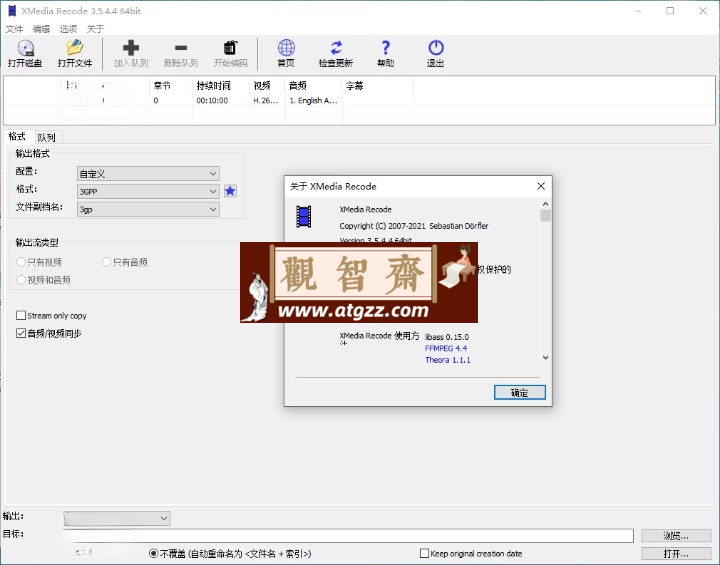The height and width of the screenshot is (565, 720).
Task: Expand the file extension dropdown showing 3gp
Action: 148,209
